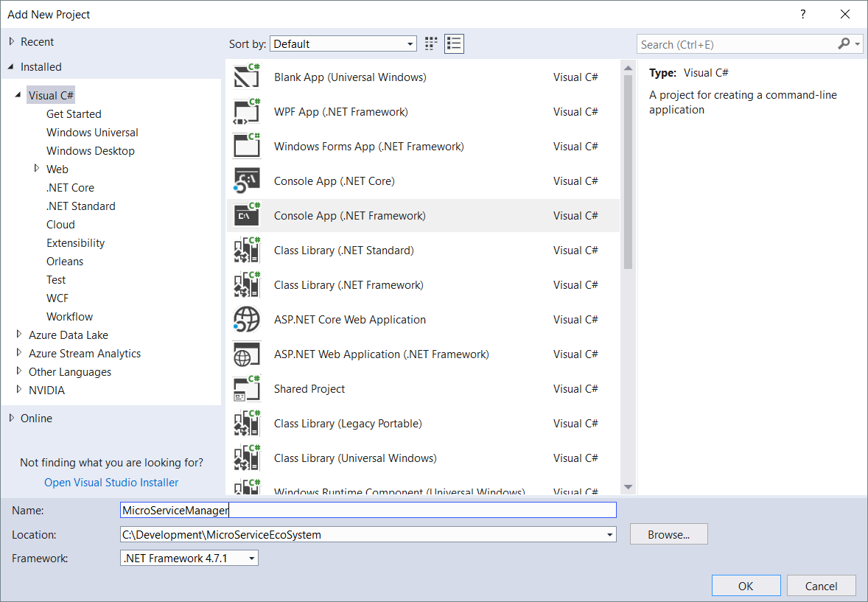This screenshot has width=868, height=602.
Task: Collapse the Installed section
Action: click(x=11, y=66)
